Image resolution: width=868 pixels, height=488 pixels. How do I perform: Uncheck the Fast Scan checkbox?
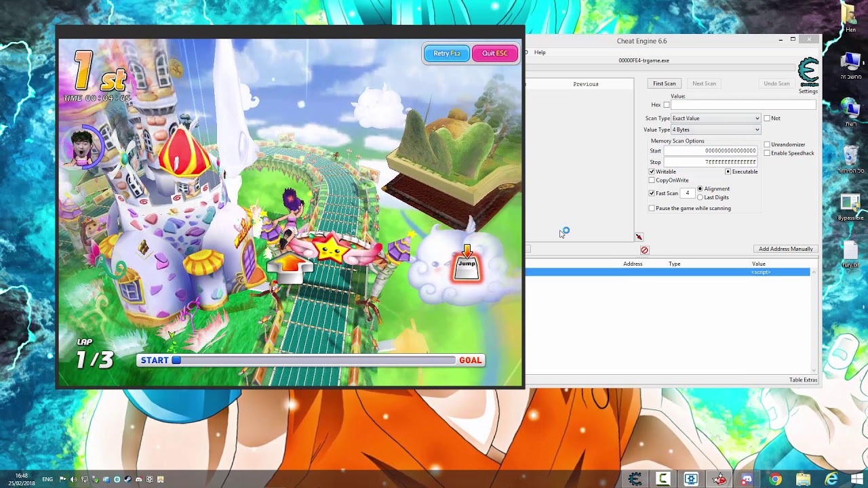(x=652, y=193)
